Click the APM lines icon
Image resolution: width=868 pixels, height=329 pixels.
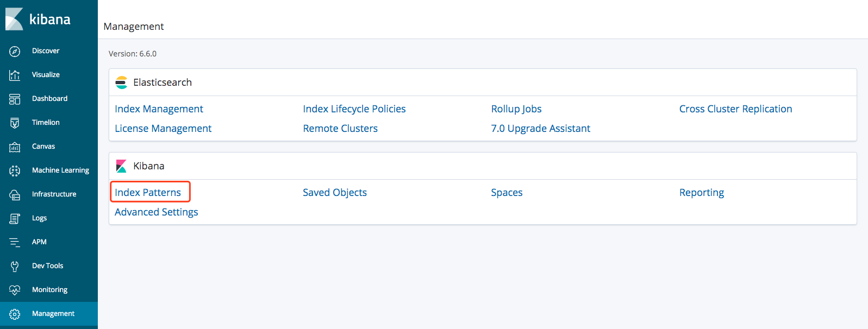pos(15,242)
